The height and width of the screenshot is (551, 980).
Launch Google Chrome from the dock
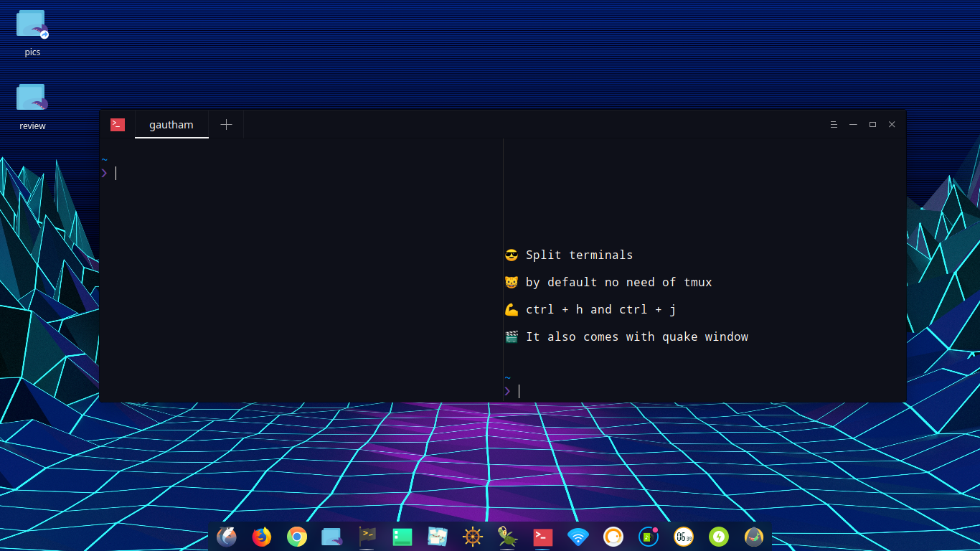[x=297, y=537]
